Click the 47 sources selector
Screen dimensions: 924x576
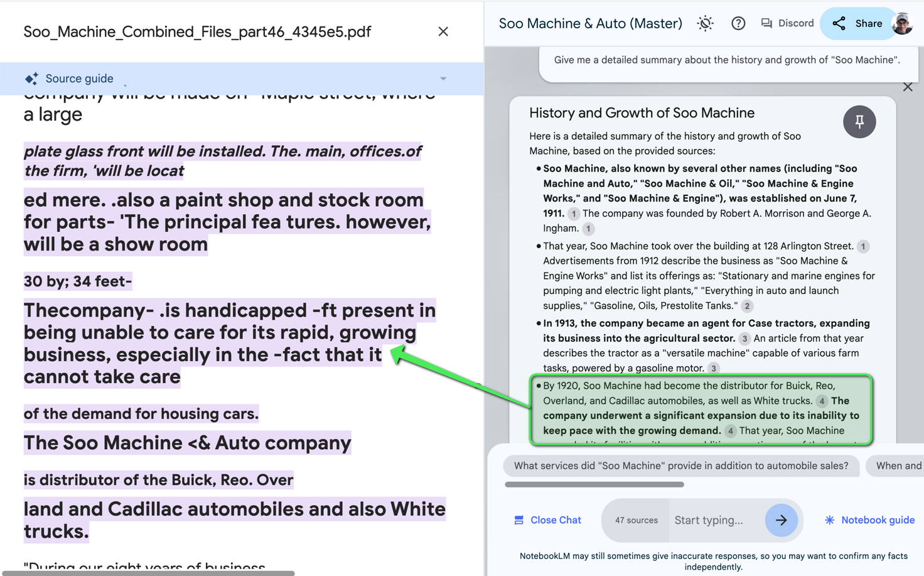coord(636,520)
